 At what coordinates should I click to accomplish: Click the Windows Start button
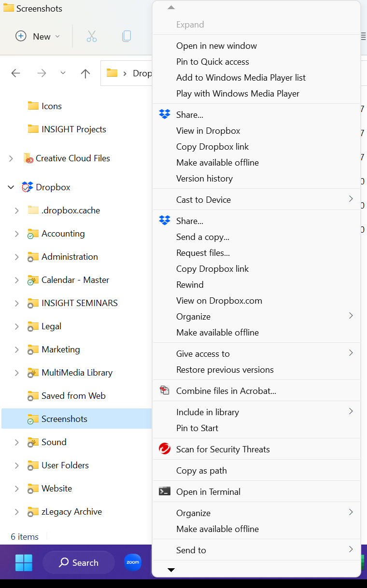coord(24,562)
